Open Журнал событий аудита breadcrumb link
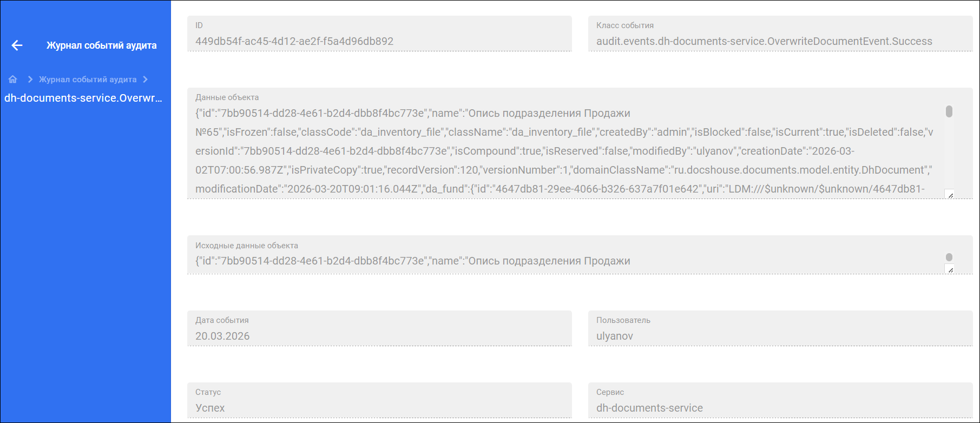The image size is (980, 423). coord(88,80)
